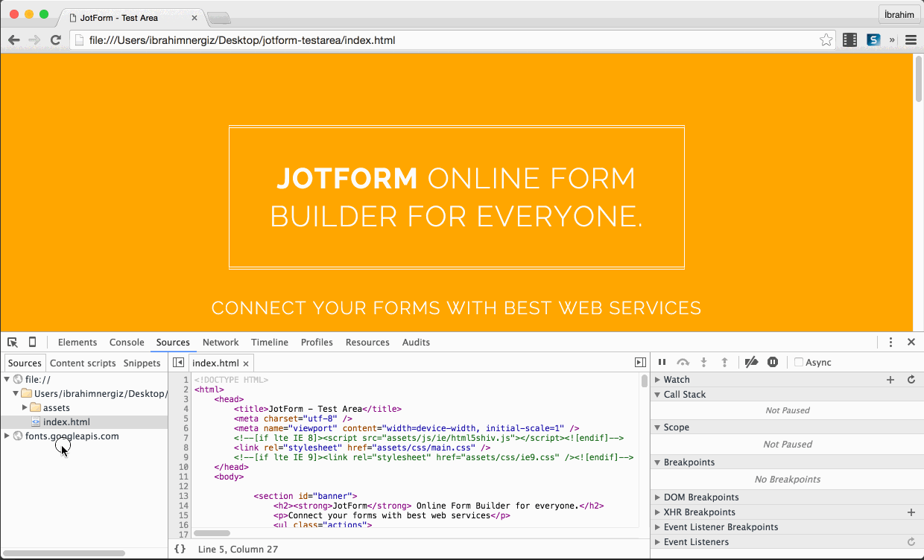Image resolution: width=924 pixels, height=560 pixels.
Task: Close the DevTools panel
Action: coord(911,343)
